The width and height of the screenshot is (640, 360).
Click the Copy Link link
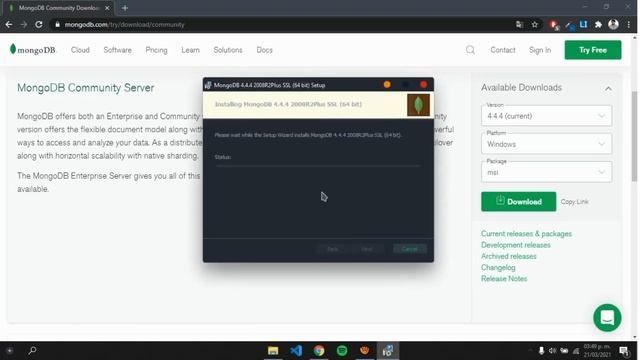click(574, 202)
